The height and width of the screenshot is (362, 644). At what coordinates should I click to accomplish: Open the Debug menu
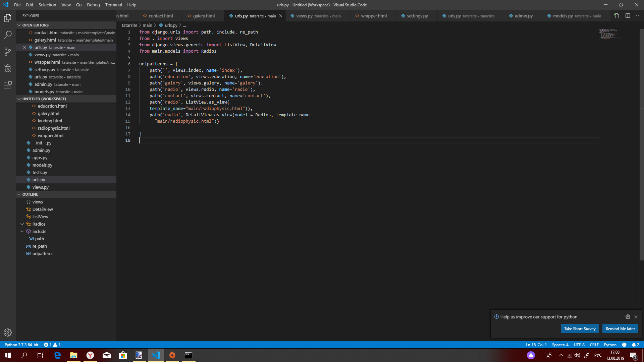tap(93, 5)
